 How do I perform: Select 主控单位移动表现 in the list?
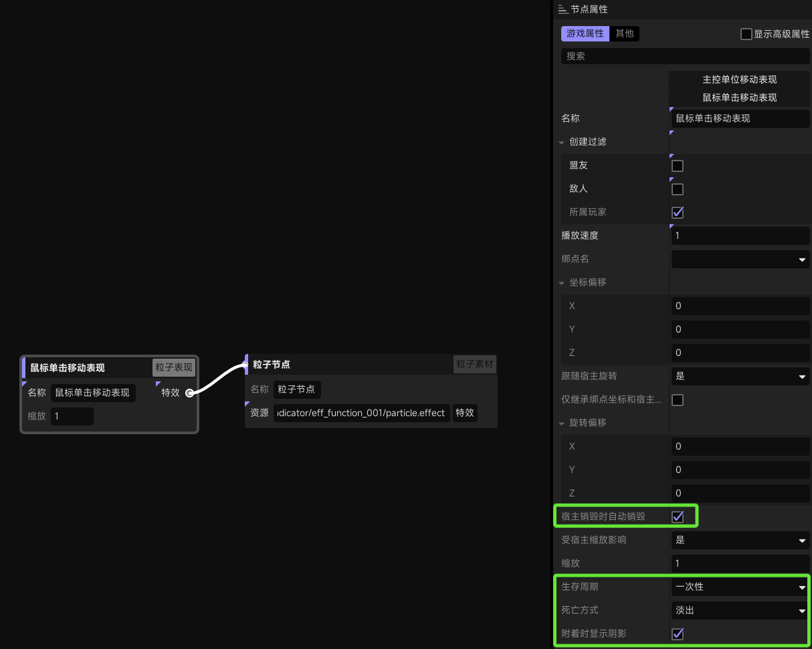point(740,80)
